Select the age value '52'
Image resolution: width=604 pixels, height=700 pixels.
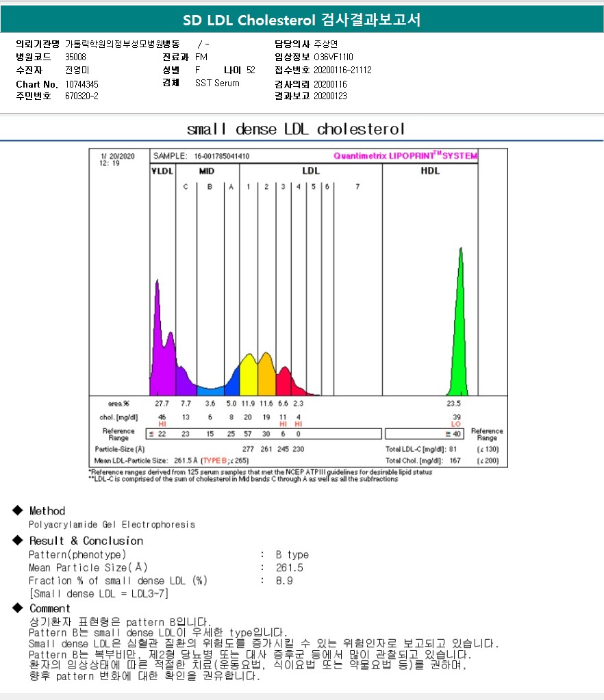[251, 70]
